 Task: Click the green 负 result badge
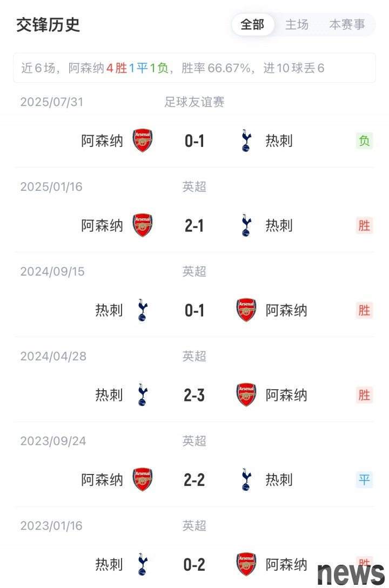pyautogui.click(x=365, y=141)
